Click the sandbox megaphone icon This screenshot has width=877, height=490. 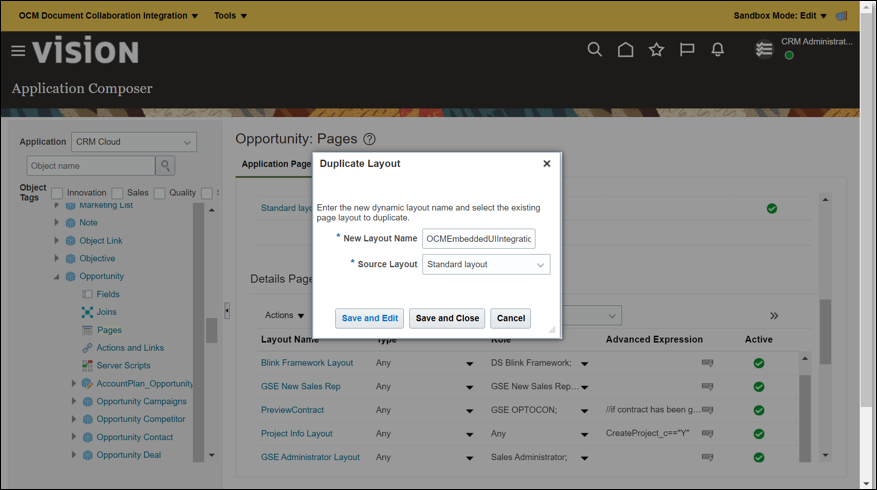(x=842, y=16)
